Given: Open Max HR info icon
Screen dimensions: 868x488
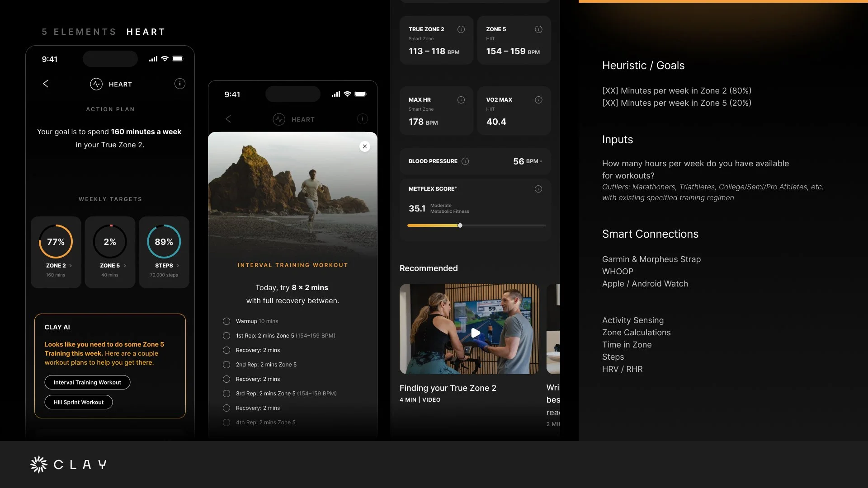Looking at the screenshot, I should pos(461,100).
